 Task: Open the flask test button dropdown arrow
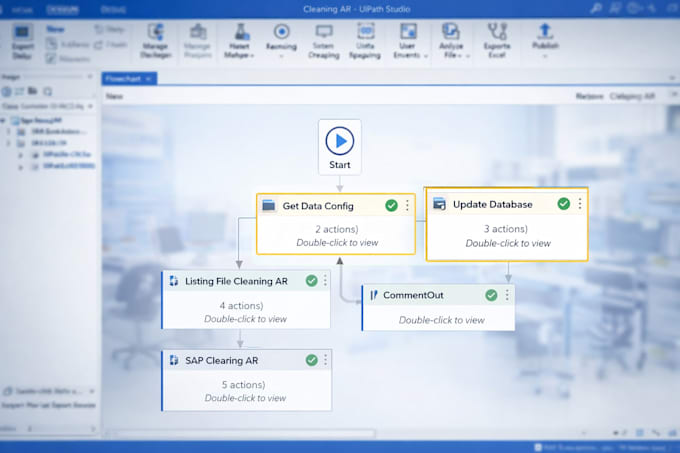tap(252, 55)
